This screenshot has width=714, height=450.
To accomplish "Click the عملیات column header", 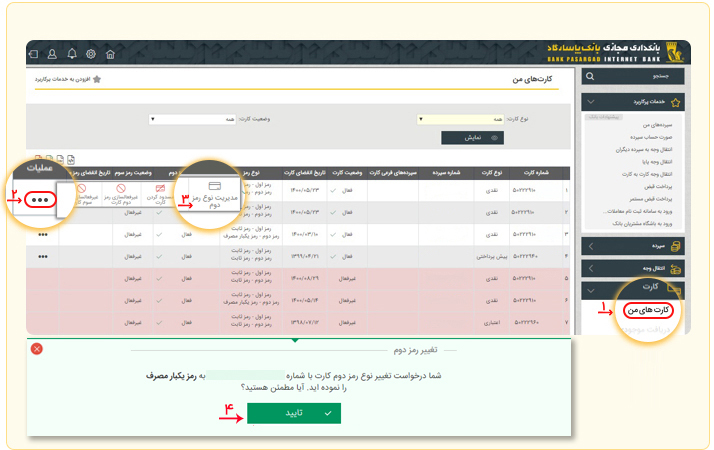I will 40,168.
